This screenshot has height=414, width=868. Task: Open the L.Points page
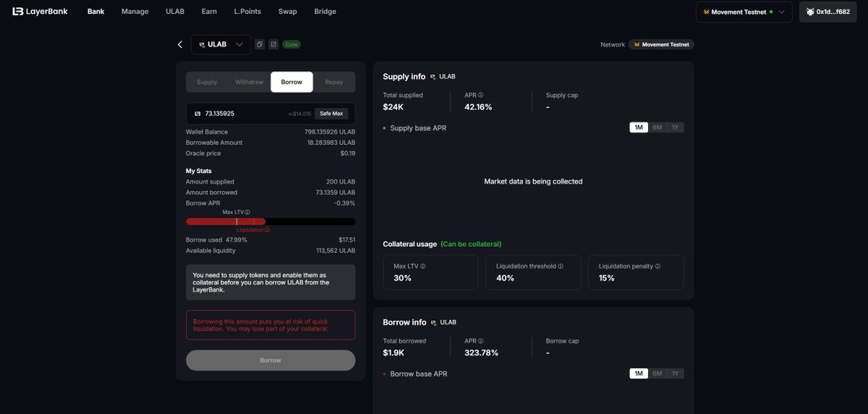pos(247,12)
